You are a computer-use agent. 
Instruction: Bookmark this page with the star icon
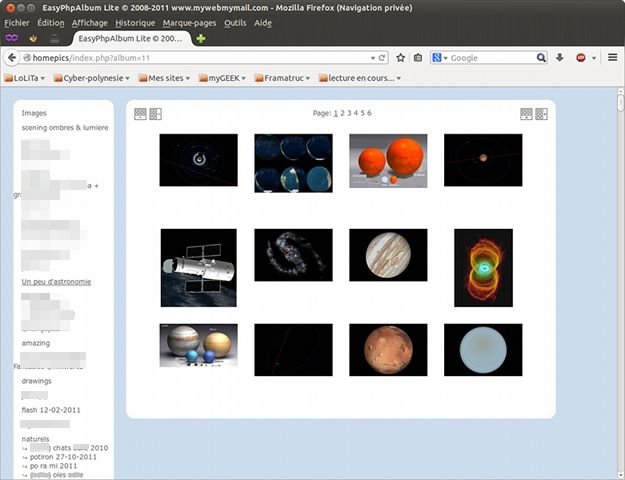pyautogui.click(x=401, y=58)
